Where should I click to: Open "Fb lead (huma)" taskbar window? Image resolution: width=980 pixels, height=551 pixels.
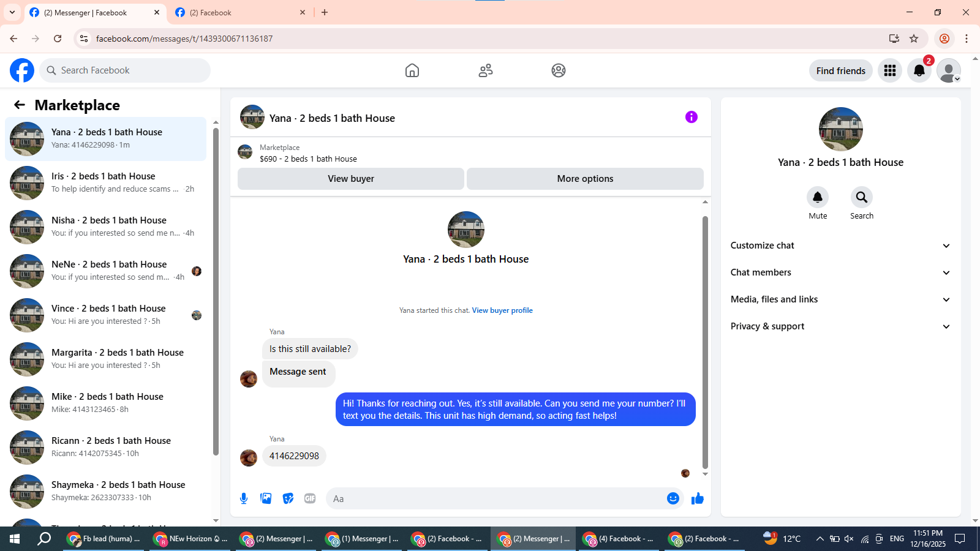(104, 539)
